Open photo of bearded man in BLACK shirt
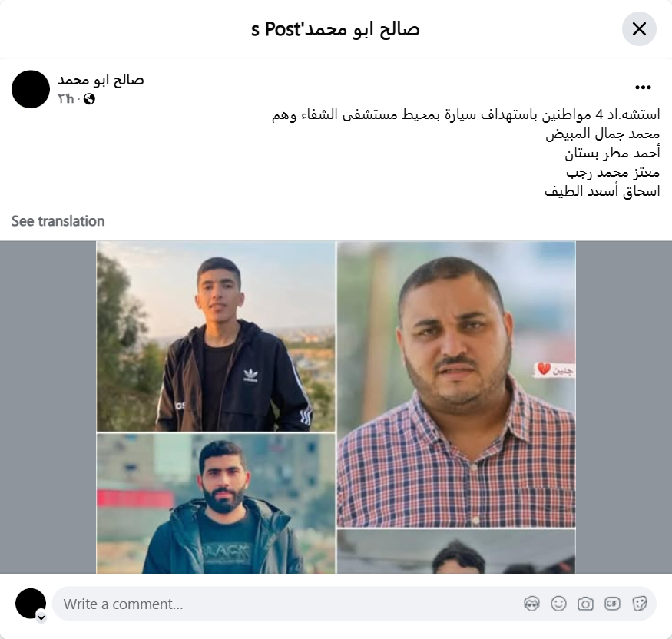The width and height of the screenshot is (672, 639). tap(216, 504)
